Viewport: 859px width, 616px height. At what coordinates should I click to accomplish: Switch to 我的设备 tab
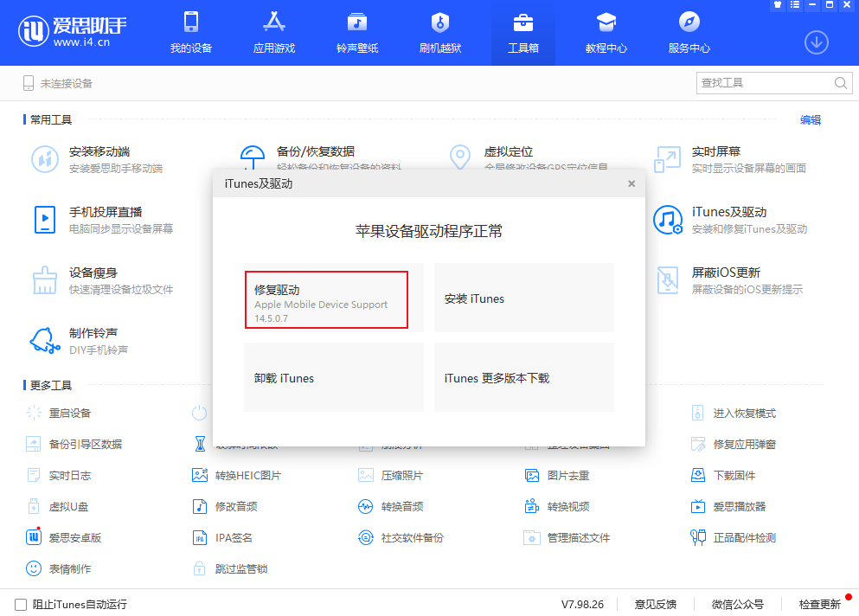pyautogui.click(x=190, y=33)
